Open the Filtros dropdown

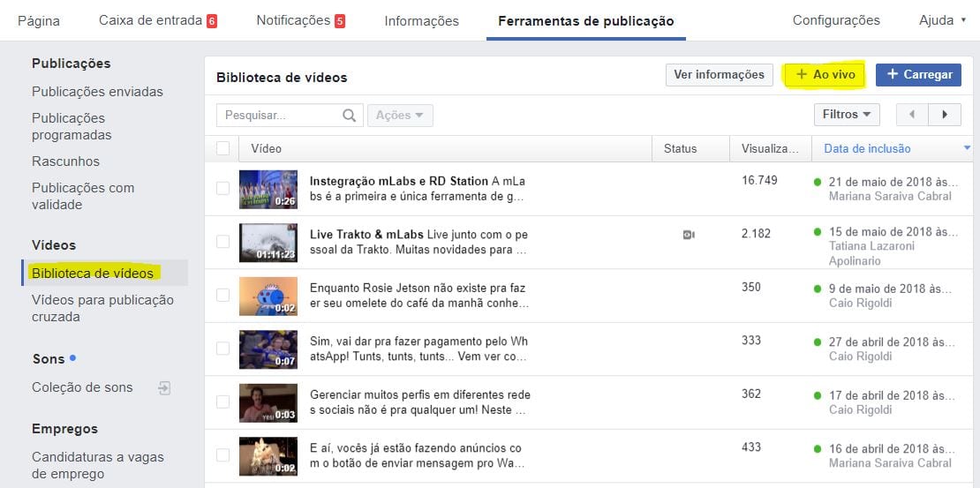pos(846,115)
